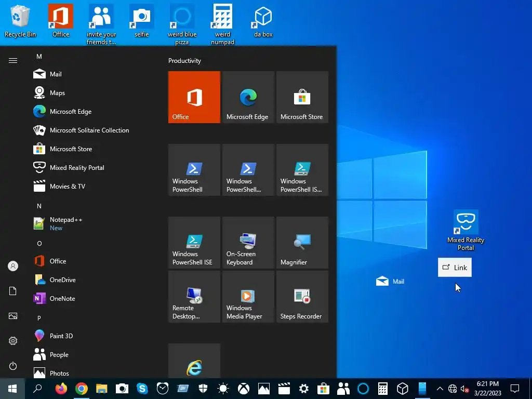The height and width of the screenshot is (399, 532).
Task: Open the clock showing 6:21 PM
Action: [x=487, y=389]
